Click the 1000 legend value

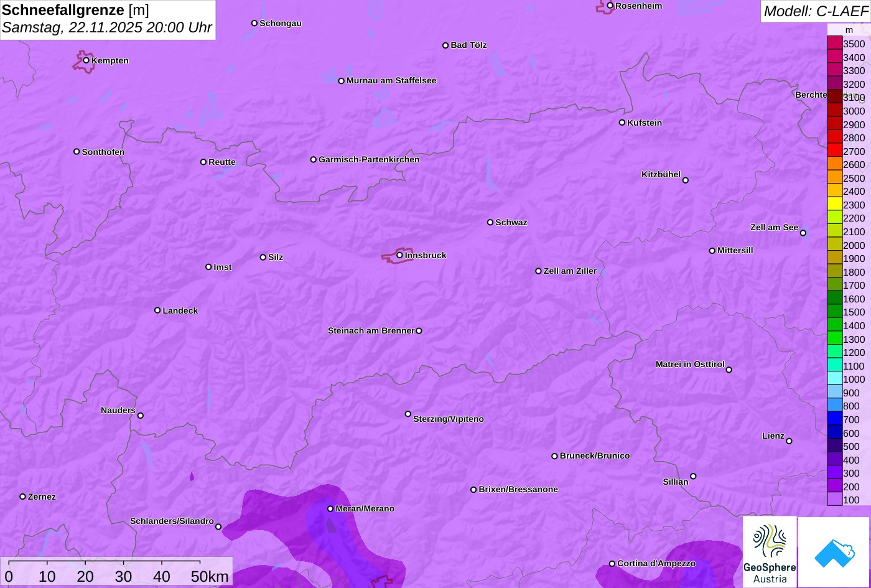(x=854, y=379)
